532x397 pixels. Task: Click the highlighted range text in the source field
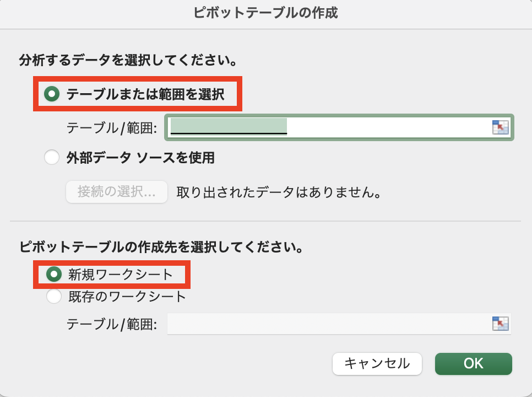[229, 127]
